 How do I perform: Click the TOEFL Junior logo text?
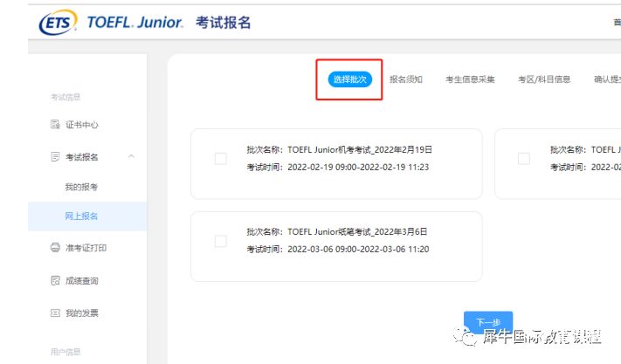point(135,22)
